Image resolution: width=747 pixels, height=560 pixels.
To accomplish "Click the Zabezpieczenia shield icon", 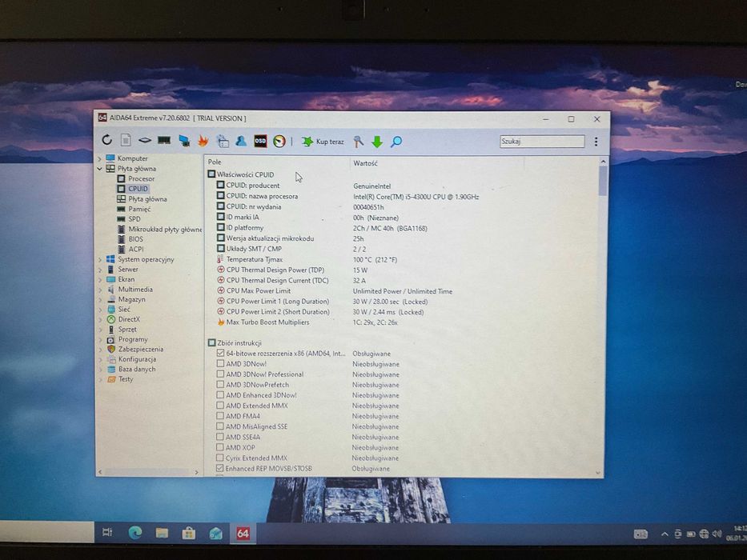I will coord(111,349).
